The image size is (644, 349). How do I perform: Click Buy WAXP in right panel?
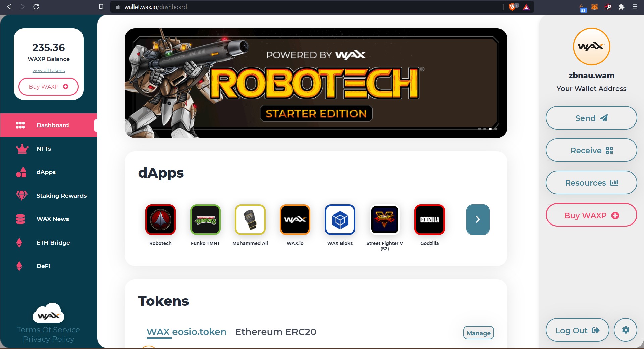pos(591,215)
